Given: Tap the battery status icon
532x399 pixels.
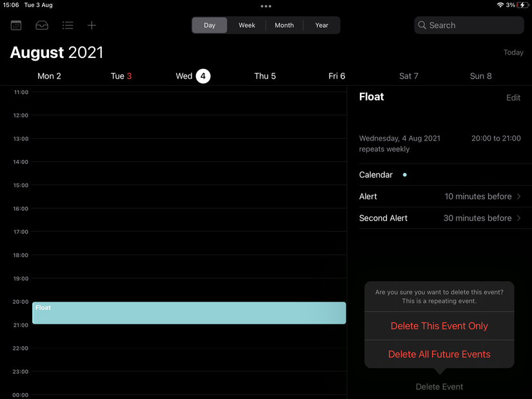Looking at the screenshot, I should click(x=522, y=5).
